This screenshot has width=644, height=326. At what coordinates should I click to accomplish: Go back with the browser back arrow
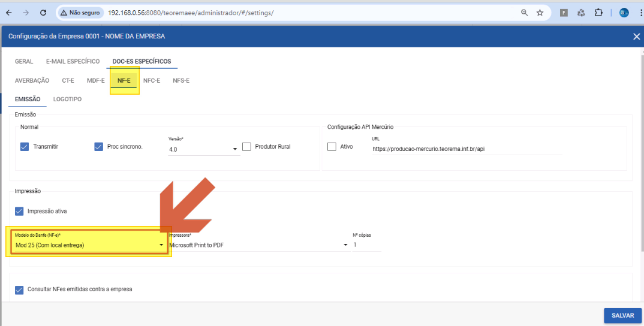(8, 13)
